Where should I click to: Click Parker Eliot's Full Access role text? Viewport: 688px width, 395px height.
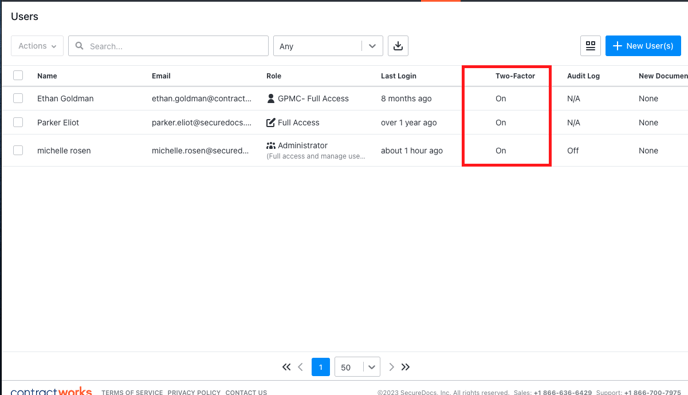pos(298,122)
